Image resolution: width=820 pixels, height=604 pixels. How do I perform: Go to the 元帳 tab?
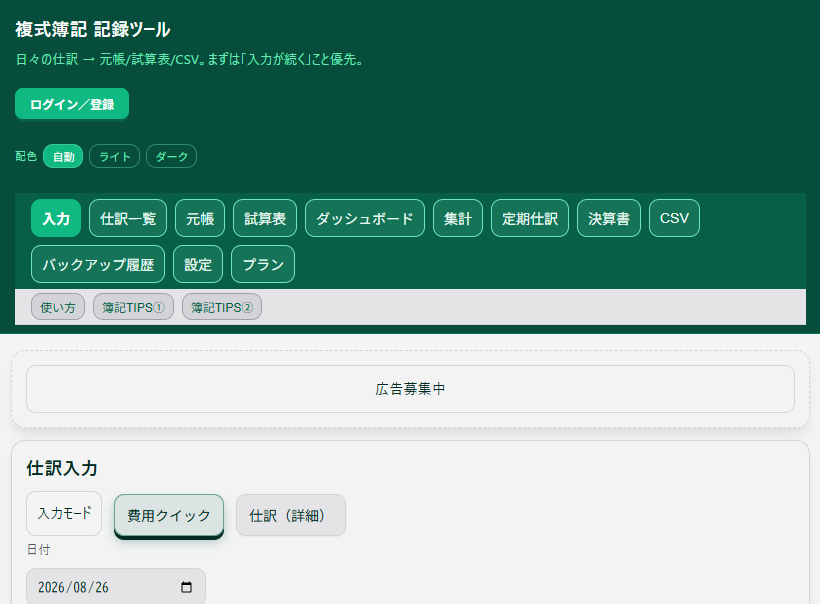(x=200, y=218)
